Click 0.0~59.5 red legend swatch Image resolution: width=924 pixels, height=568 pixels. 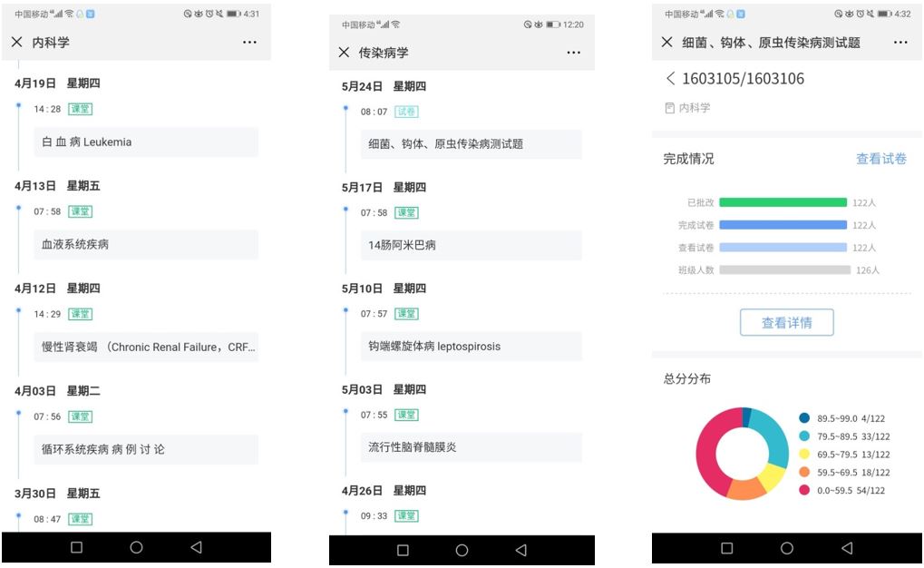tap(804, 490)
